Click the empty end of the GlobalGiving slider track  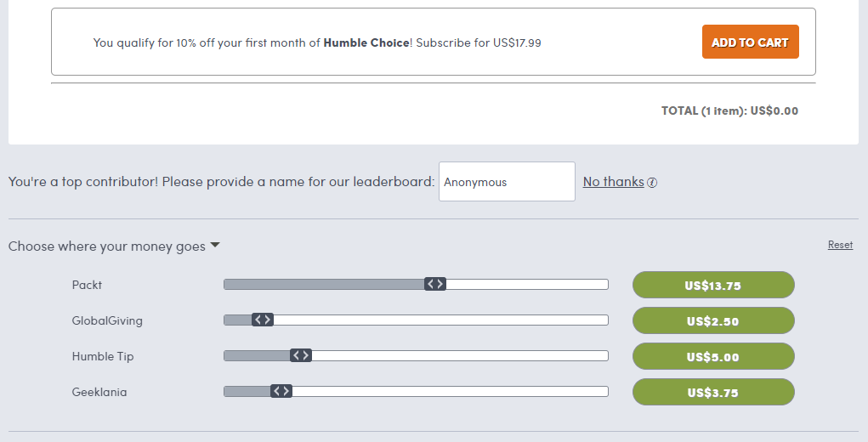click(440, 320)
